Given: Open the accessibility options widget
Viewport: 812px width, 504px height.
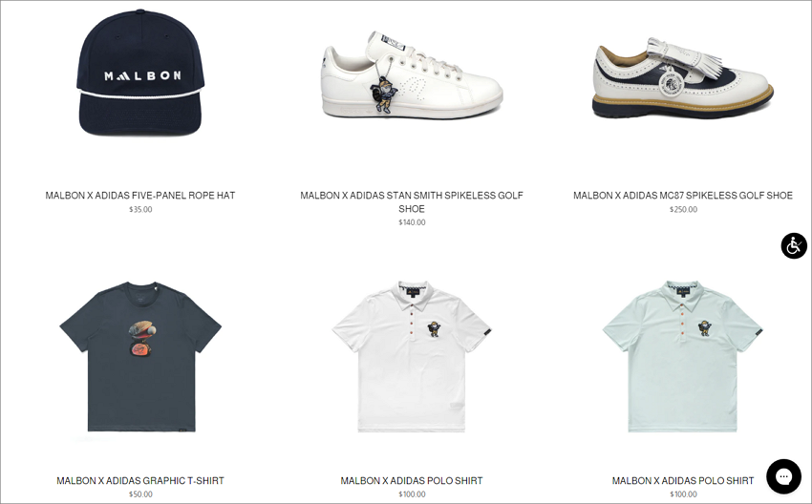Looking at the screenshot, I should (x=794, y=245).
